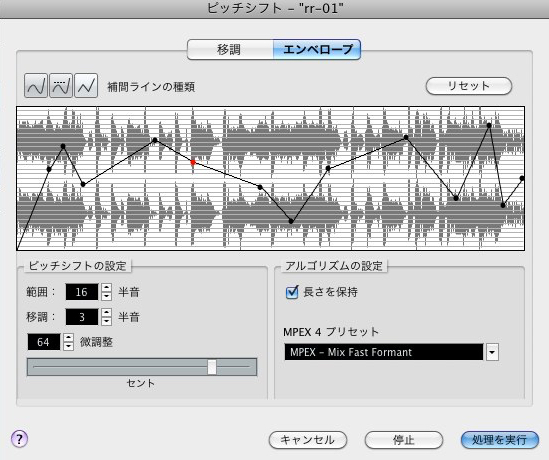Click the 処理を実行 button
Screen dimensions: 549x460
coord(500,440)
